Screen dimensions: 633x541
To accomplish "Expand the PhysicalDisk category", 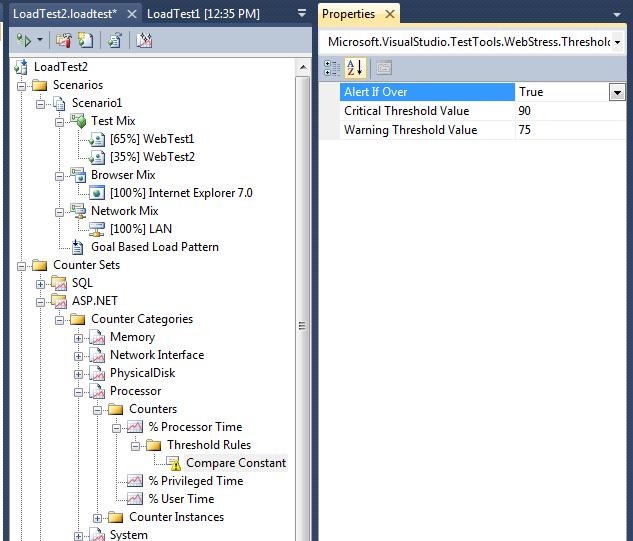I will (x=78, y=374).
